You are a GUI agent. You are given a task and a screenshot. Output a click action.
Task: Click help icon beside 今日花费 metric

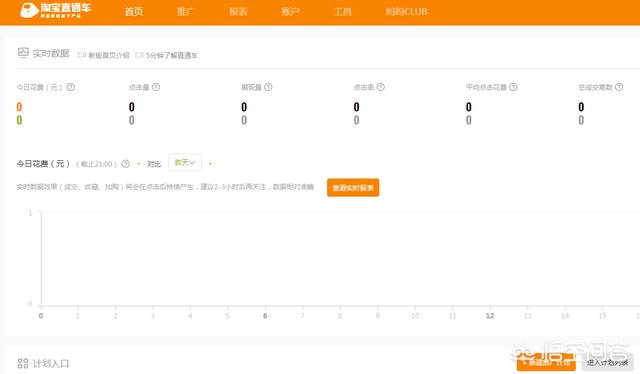(x=71, y=87)
